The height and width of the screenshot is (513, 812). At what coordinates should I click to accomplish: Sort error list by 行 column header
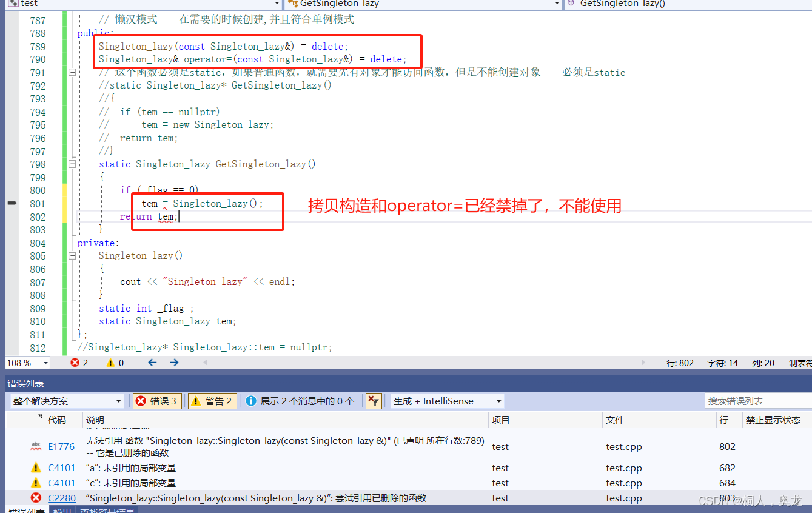pos(728,420)
